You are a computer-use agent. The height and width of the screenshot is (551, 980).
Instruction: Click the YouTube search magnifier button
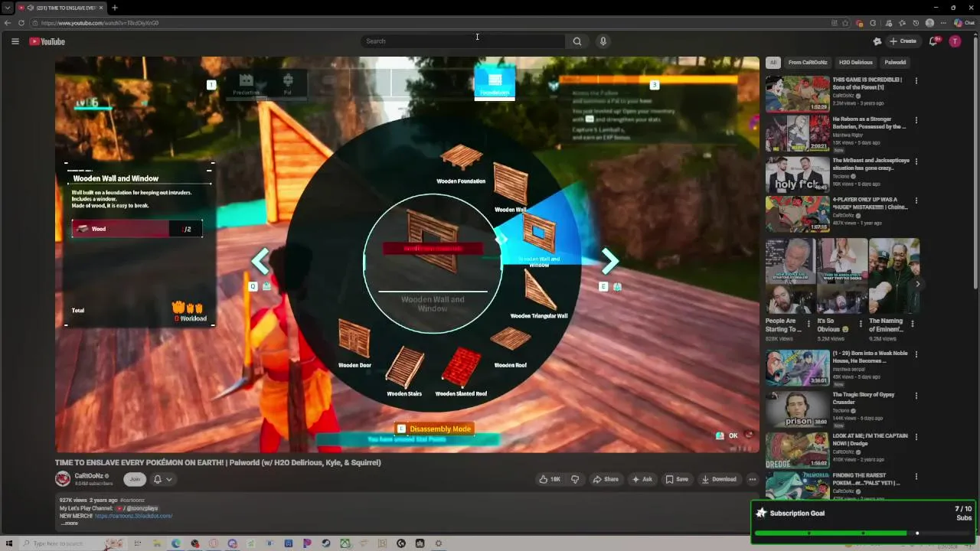point(577,41)
